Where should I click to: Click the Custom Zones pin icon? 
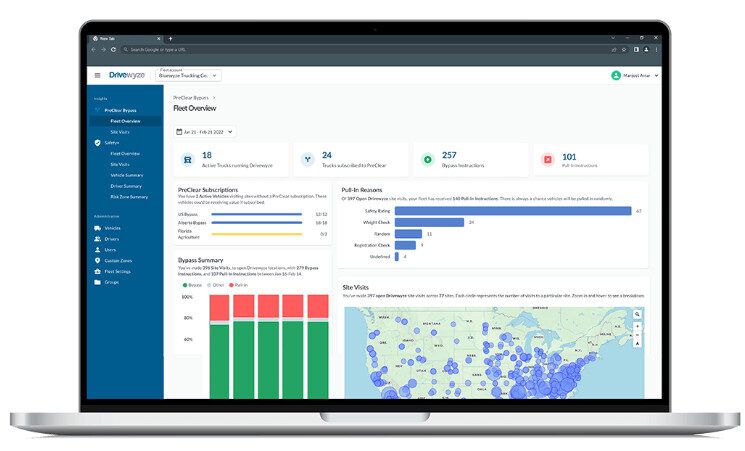97,260
